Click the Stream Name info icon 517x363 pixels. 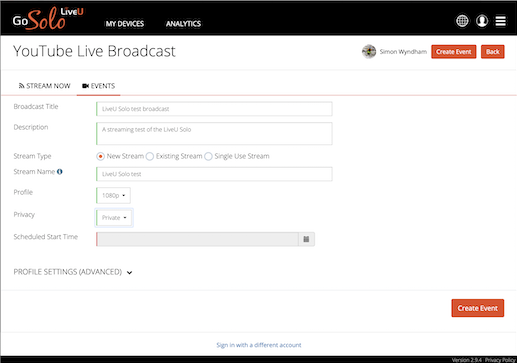(x=60, y=172)
